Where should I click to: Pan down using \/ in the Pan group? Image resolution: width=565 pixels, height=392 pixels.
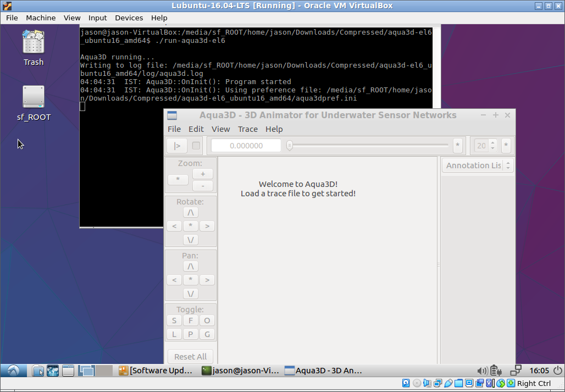pos(191,294)
